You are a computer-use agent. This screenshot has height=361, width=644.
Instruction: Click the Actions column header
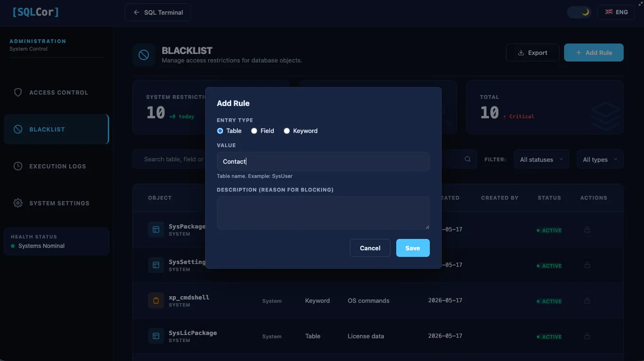[593, 198]
